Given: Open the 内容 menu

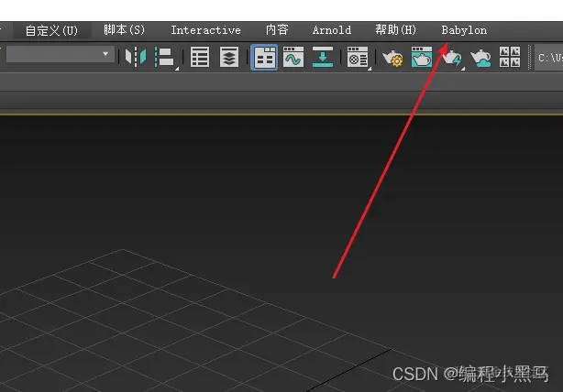Looking at the screenshot, I should point(277,30).
